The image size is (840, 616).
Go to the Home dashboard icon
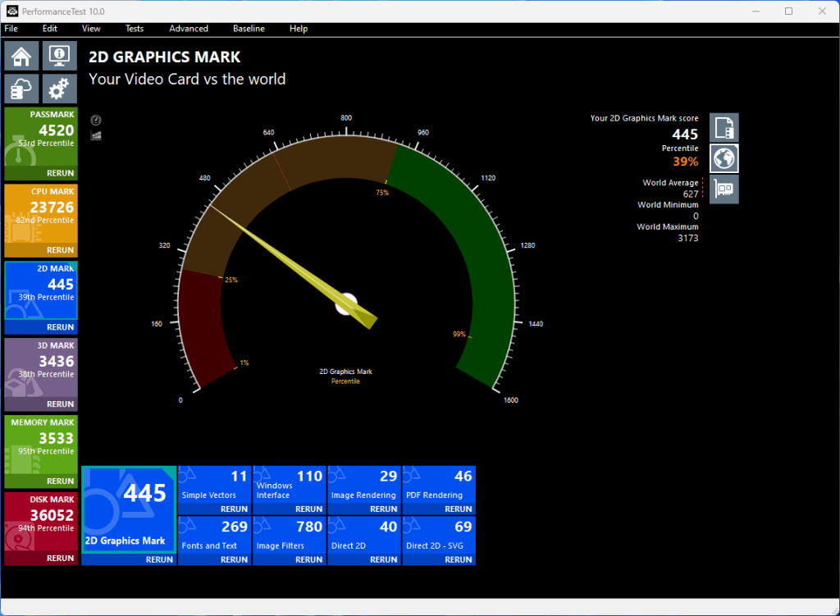coord(22,57)
